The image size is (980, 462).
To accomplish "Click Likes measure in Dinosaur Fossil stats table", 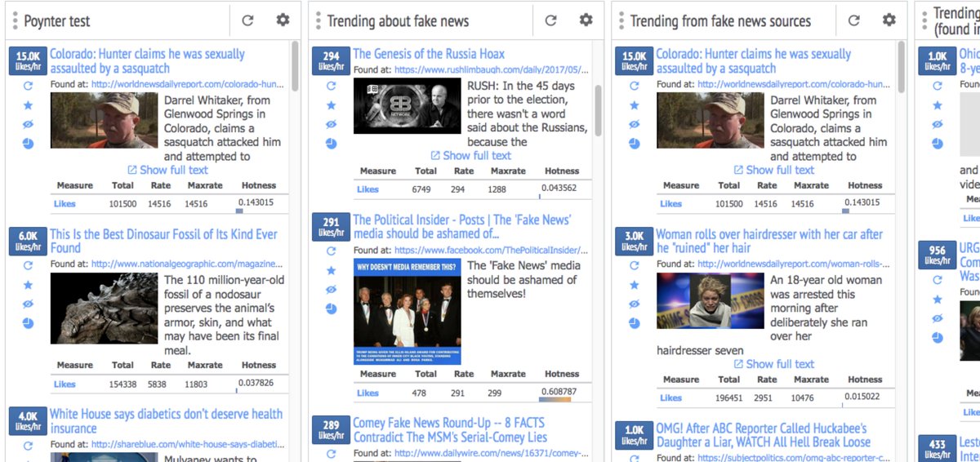I will pyautogui.click(x=65, y=384).
